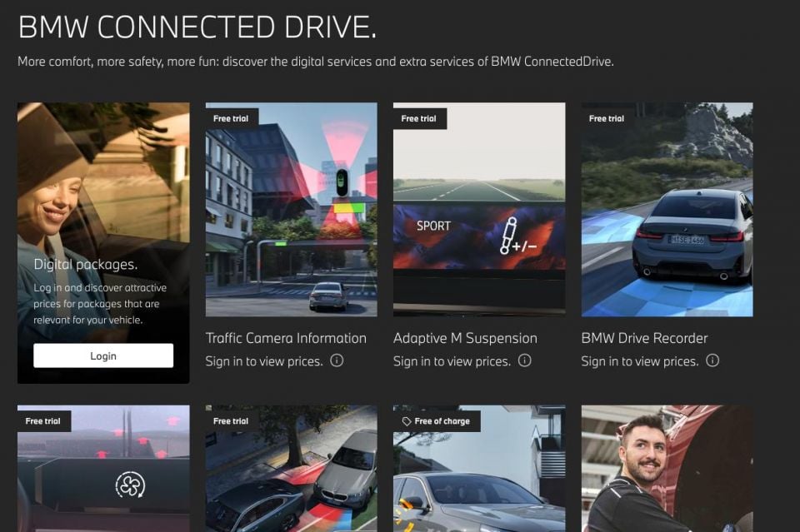Open the BMW Drive Recorder car image thumbnail

[x=667, y=209]
